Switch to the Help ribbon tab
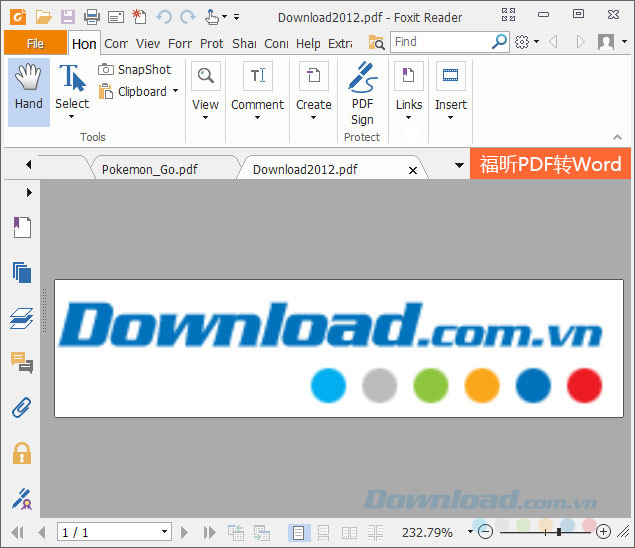635x548 pixels. 308,43
